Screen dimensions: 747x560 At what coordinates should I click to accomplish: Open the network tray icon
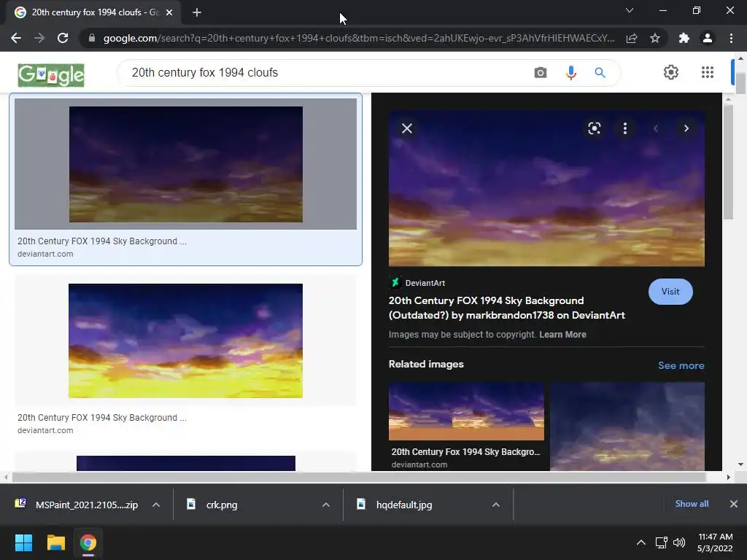[x=661, y=542]
